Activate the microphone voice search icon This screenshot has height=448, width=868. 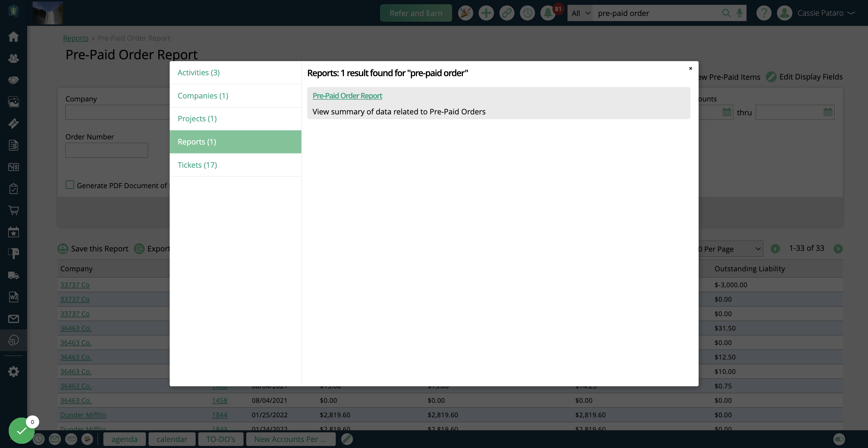point(739,13)
